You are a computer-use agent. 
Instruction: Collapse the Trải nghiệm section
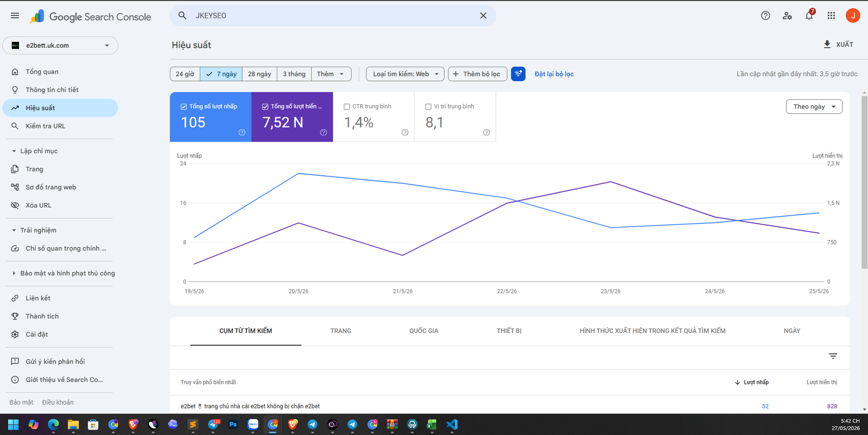click(x=34, y=230)
